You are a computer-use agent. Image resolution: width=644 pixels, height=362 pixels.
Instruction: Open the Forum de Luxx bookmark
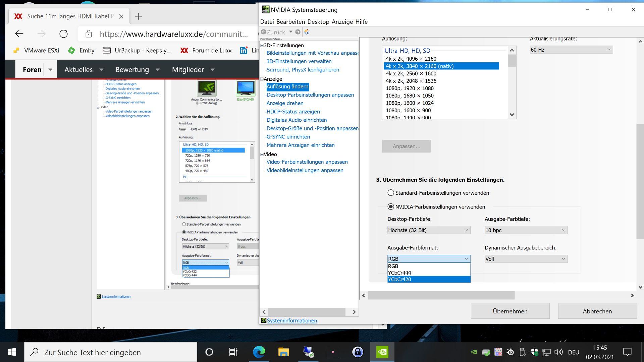coord(206,50)
